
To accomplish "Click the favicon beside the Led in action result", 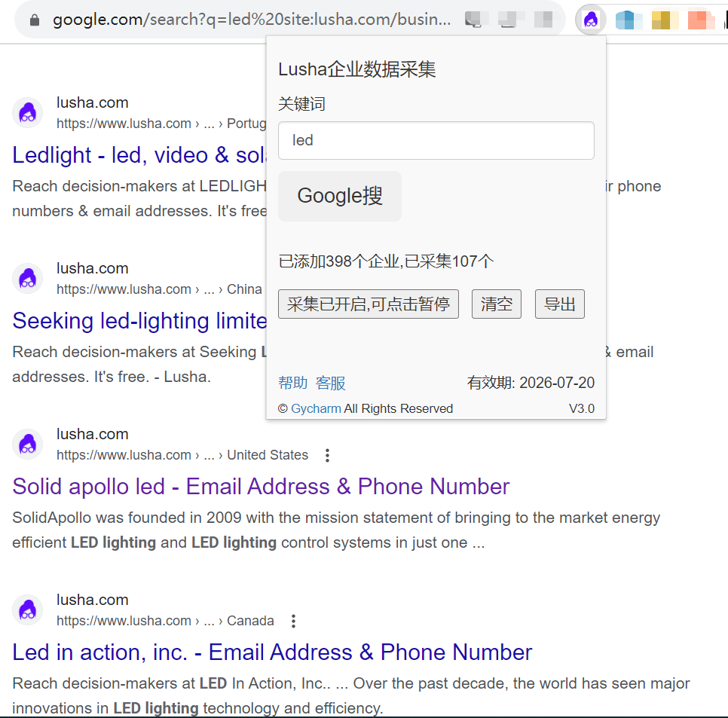I will [27, 610].
